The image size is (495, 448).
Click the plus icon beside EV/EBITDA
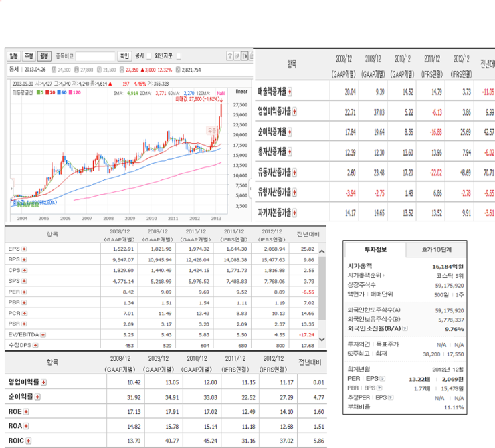[x=43, y=335]
